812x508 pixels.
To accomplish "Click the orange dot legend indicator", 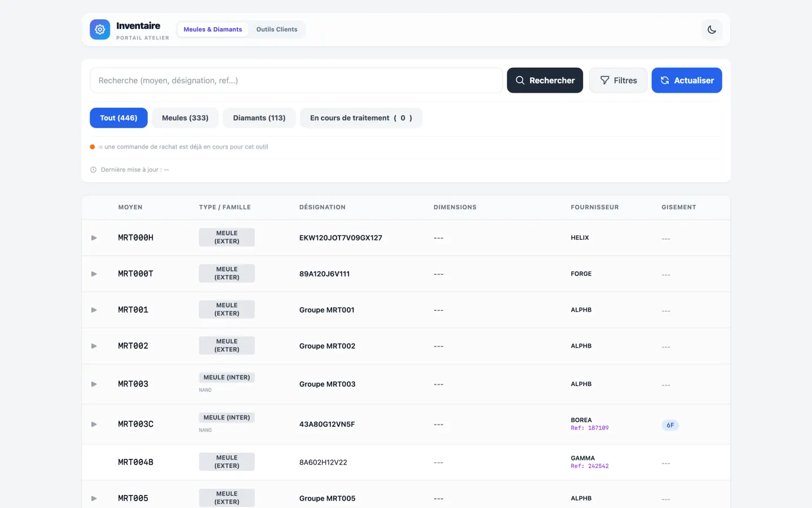I will tap(92, 147).
